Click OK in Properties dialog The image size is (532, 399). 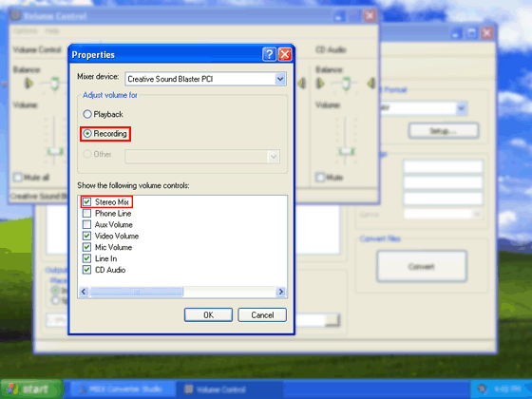coord(208,314)
